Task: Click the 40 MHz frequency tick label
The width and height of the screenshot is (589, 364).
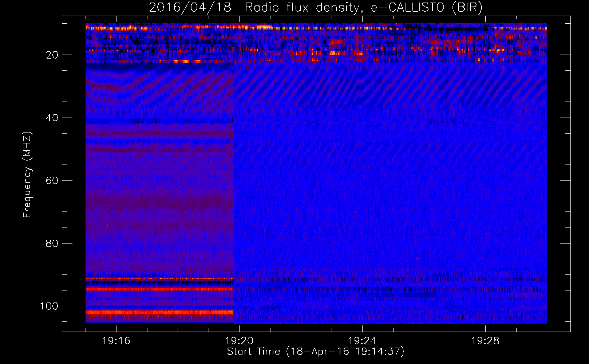Action: pos(52,118)
